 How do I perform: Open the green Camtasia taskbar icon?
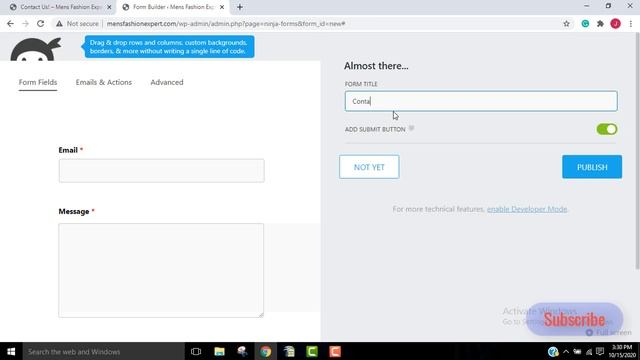312,351
